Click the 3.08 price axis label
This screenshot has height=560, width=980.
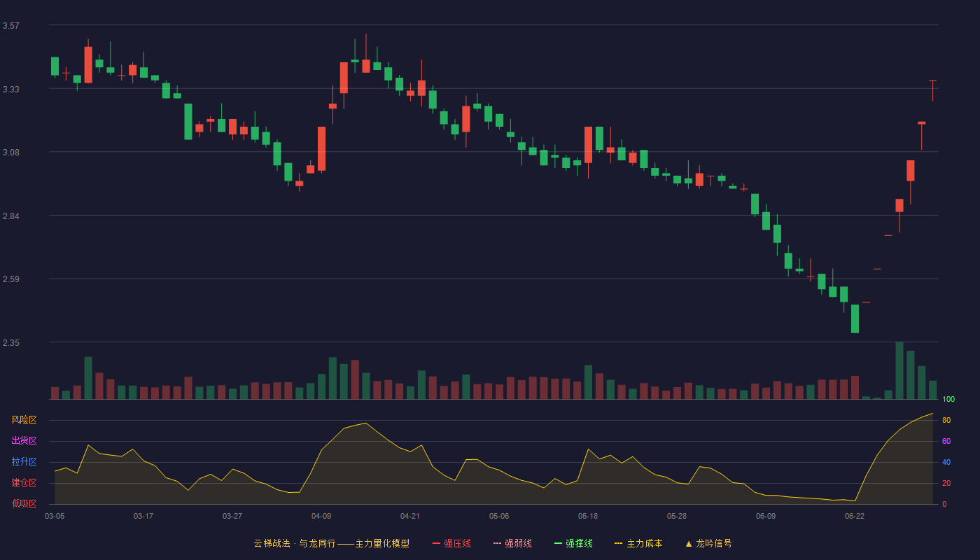[10, 153]
